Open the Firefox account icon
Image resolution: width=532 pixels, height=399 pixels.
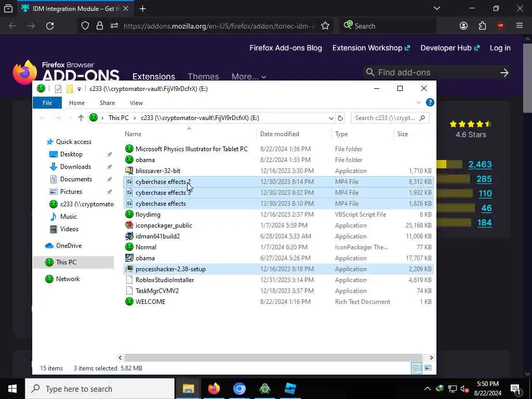click(x=463, y=26)
